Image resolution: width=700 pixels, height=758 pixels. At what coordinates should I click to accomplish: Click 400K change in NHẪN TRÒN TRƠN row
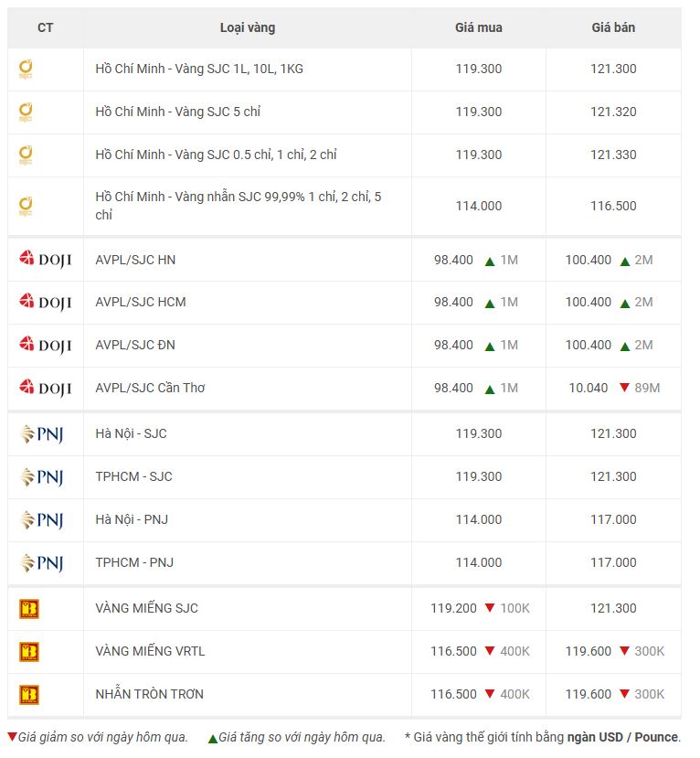pos(515,694)
